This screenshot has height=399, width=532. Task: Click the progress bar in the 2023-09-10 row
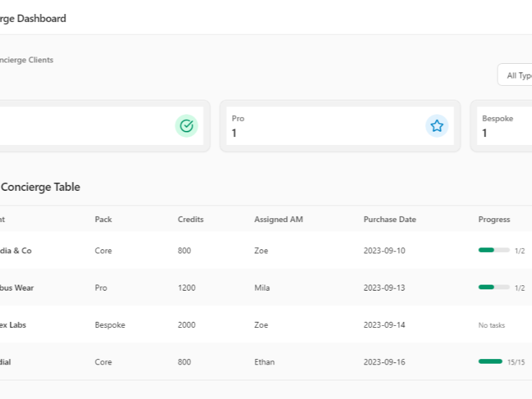(493, 250)
